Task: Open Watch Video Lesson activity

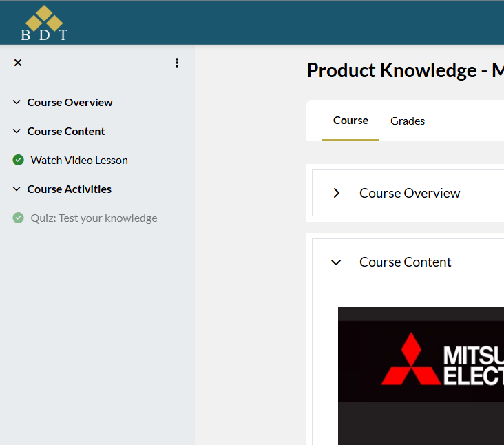Action: (79, 160)
